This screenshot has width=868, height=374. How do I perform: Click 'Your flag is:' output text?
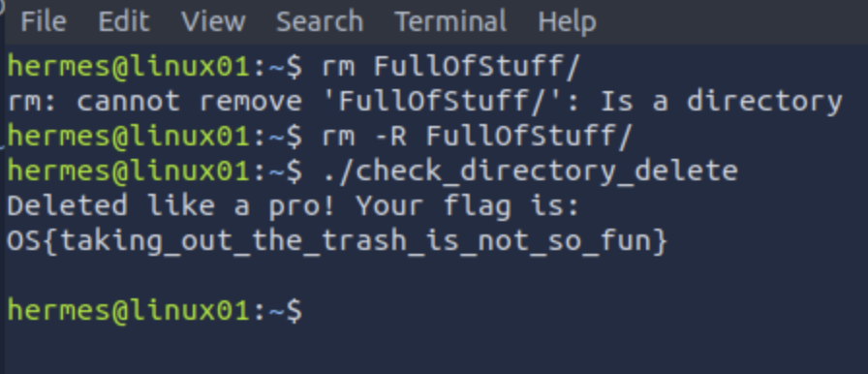point(467,205)
